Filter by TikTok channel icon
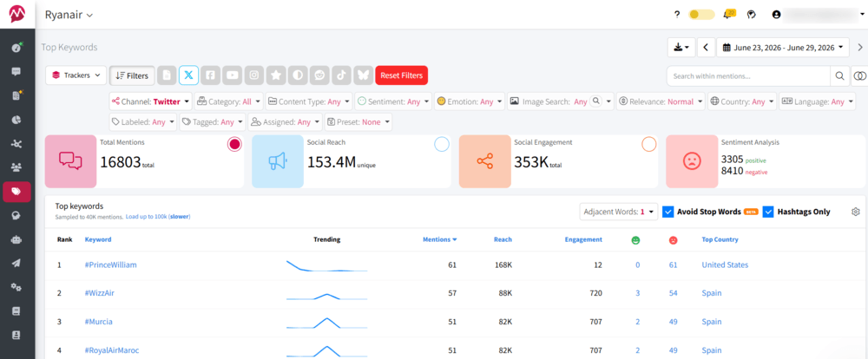The image size is (868, 359). pos(341,75)
